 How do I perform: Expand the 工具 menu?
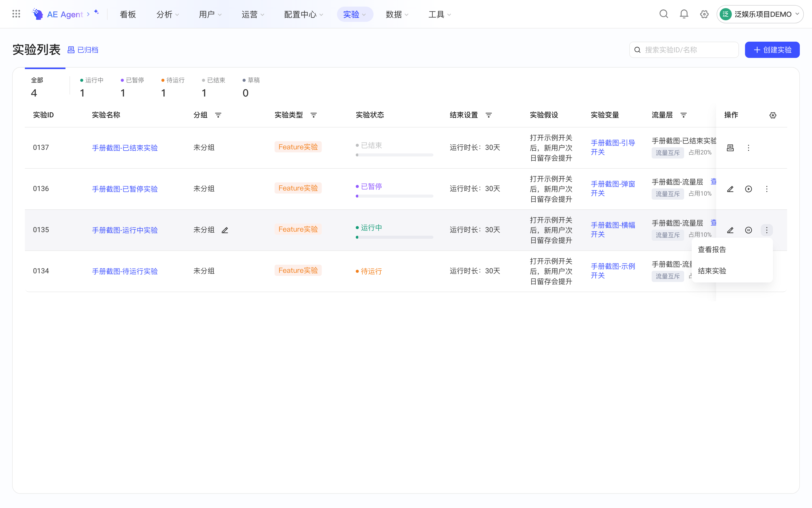coord(439,14)
